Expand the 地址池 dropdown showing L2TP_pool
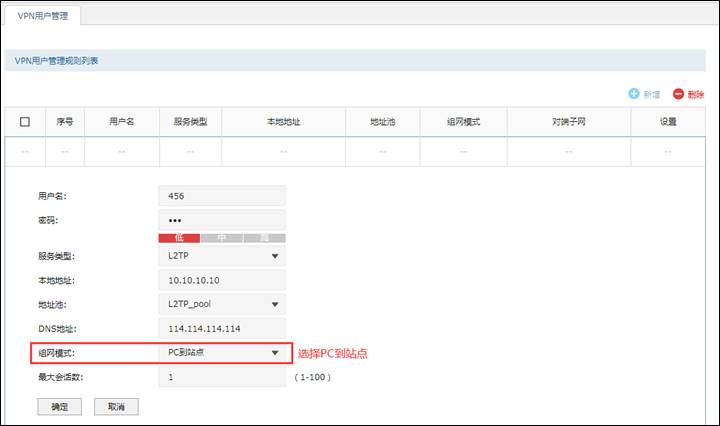The image size is (720, 426). pos(222,305)
